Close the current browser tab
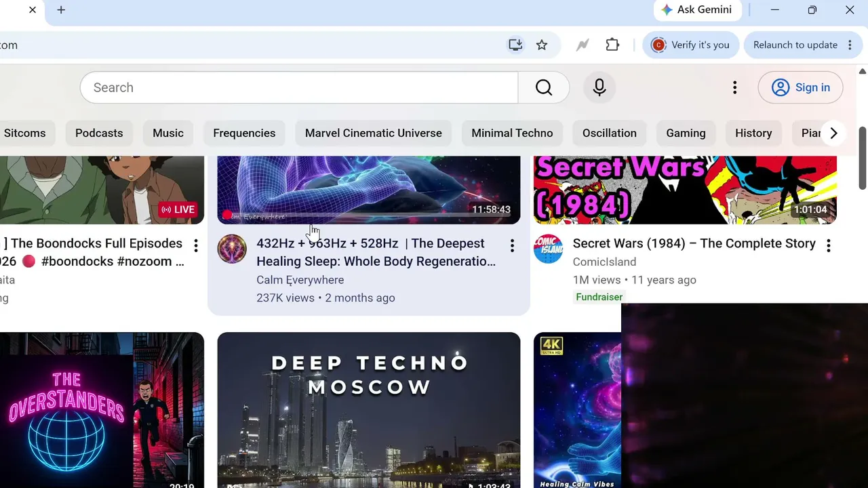Image resolution: width=868 pixels, height=488 pixels. (32, 10)
